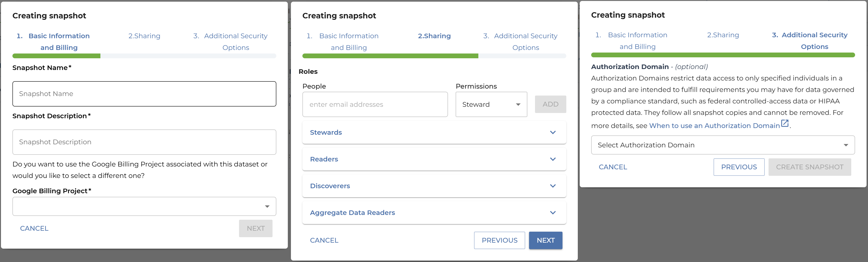
Task: Click Cancel in the Sharing dialog
Action: (x=324, y=241)
